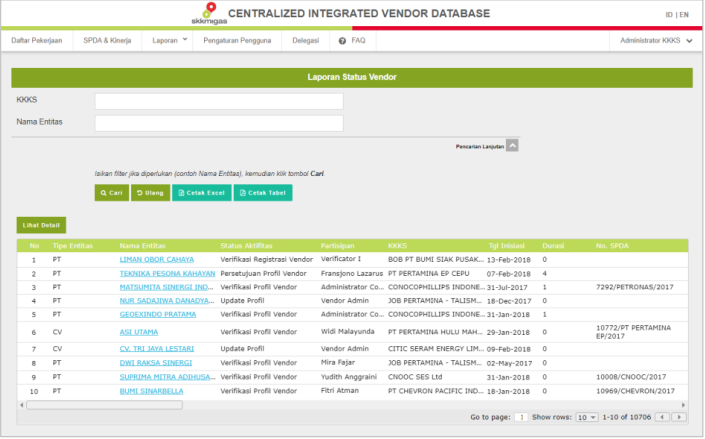Click the Cetak Tabel button
The height and width of the screenshot is (439, 705).
tap(263, 193)
